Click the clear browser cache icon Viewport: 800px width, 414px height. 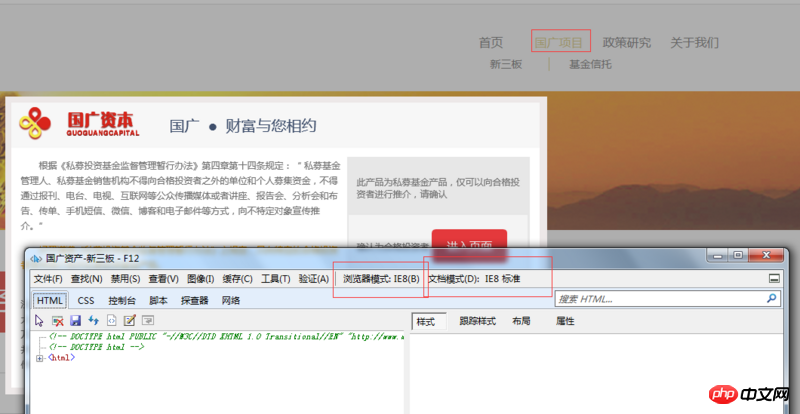click(58, 321)
